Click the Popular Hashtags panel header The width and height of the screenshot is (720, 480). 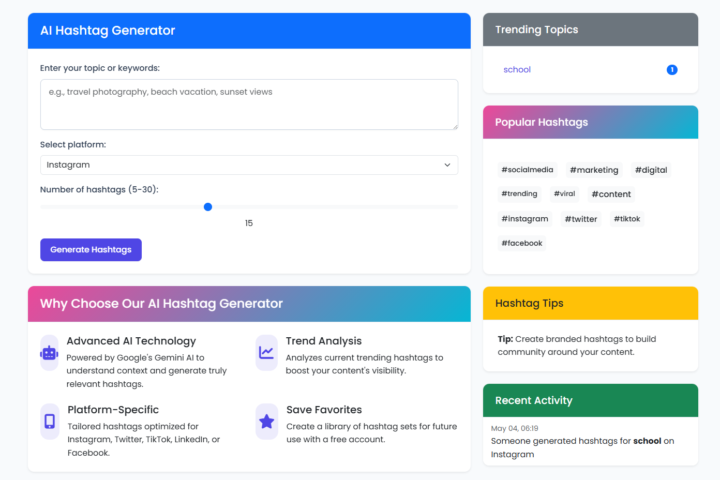point(591,122)
